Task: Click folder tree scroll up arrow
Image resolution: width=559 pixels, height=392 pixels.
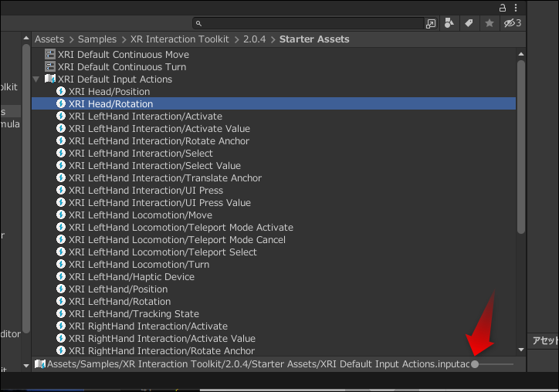Action: point(26,38)
